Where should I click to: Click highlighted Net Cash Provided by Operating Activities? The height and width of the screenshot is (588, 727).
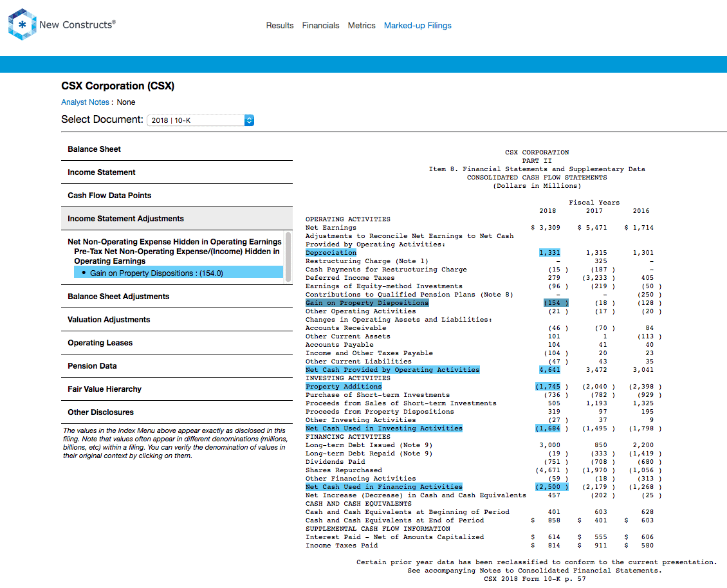392,369
